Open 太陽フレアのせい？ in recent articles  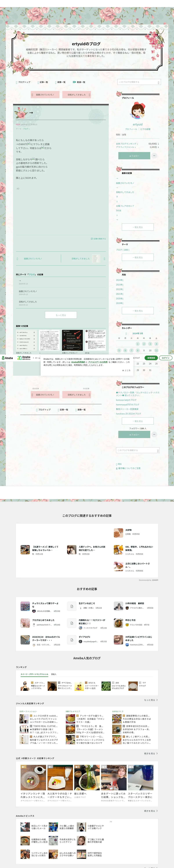point(125,206)
